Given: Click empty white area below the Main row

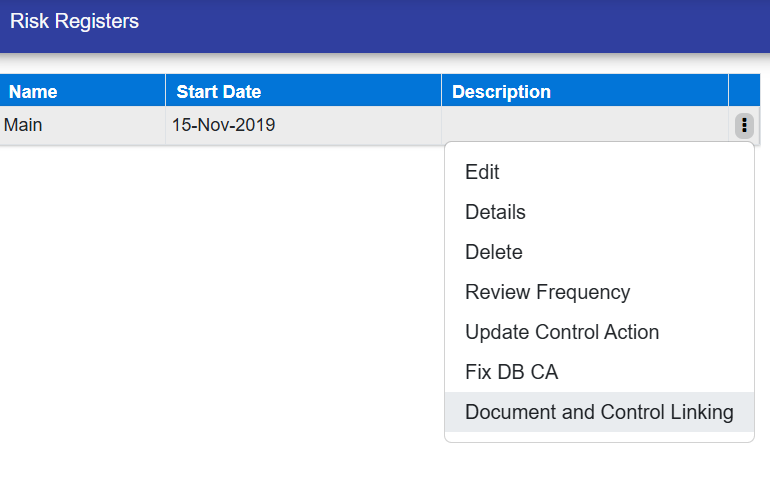Looking at the screenshot, I should click(x=200, y=300).
